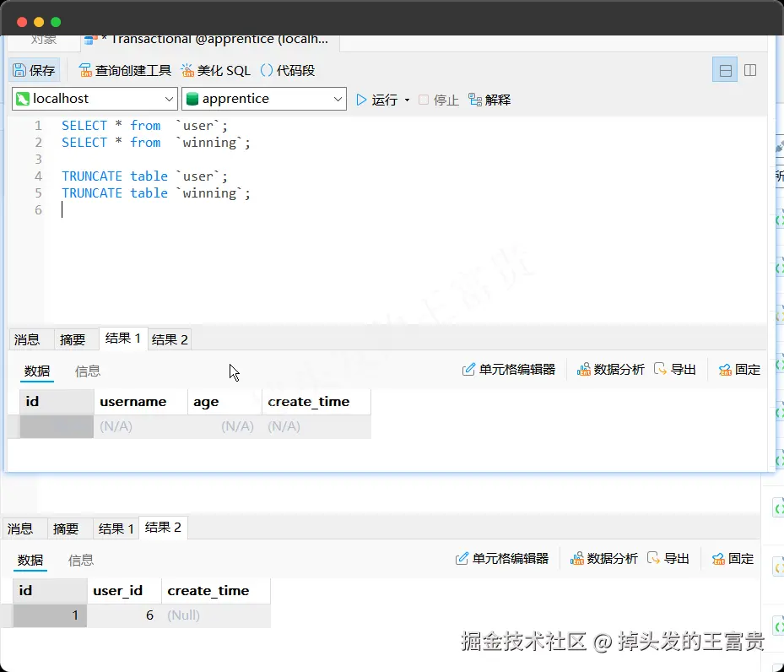Switch to 信息 view in upper result panel
The image size is (784, 672).
coord(88,371)
